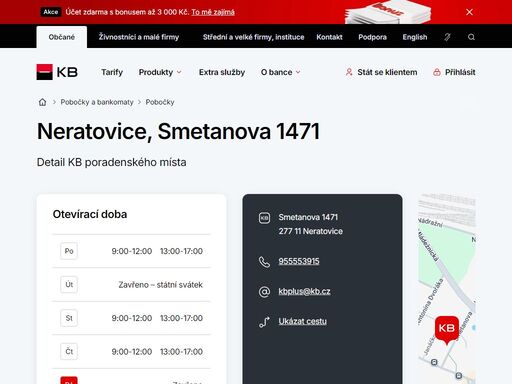Click 'Stát se klientem' button
This screenshot has height=384, width=512.
[x=381, y=72]
